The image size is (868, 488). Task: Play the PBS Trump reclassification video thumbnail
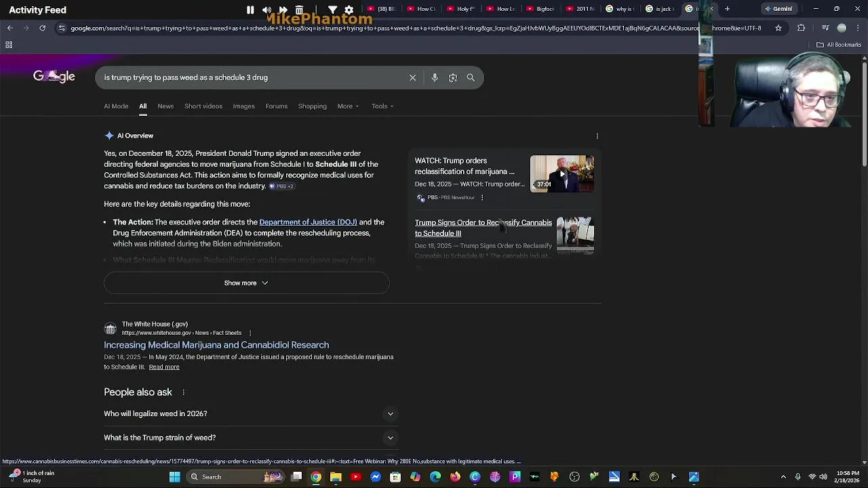562,174
